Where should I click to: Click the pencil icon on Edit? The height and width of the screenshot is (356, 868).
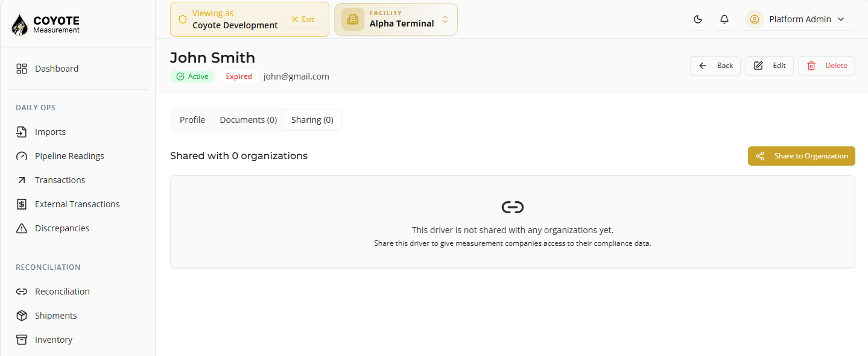tap(758, 66)
